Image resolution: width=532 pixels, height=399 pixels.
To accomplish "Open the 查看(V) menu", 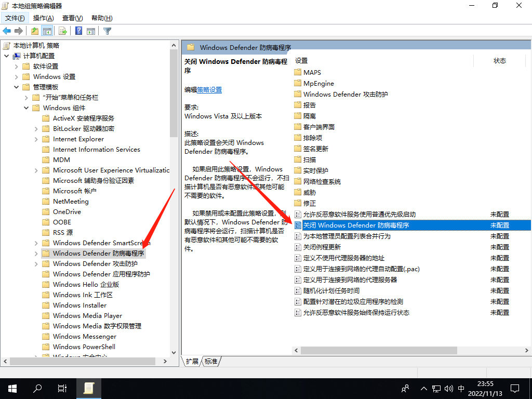I will (x=73, y=18).
